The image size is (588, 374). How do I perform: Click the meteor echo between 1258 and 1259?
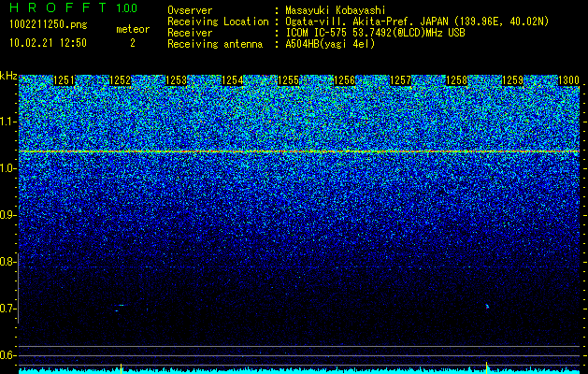point(487,307)
